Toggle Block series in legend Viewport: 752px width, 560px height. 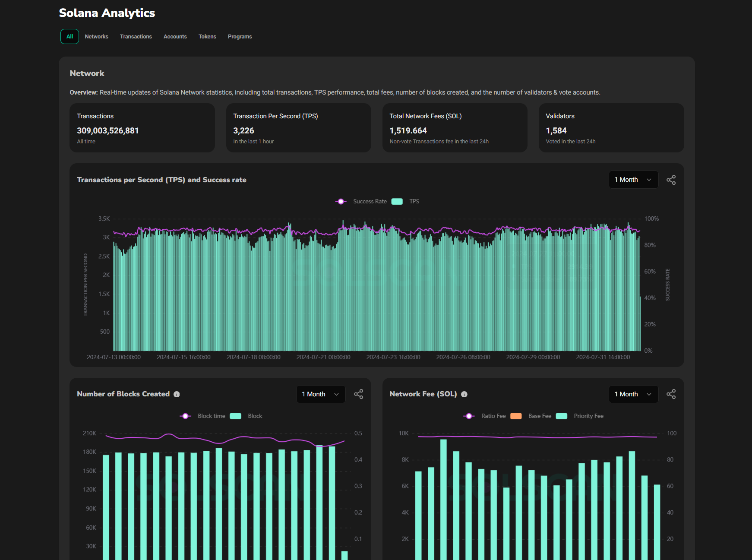(x=246, y=416)
